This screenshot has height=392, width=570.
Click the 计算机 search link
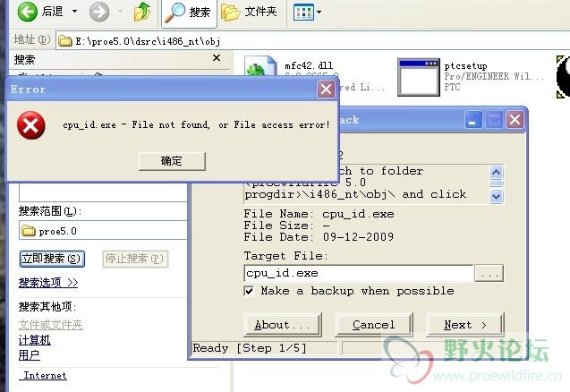35,340
